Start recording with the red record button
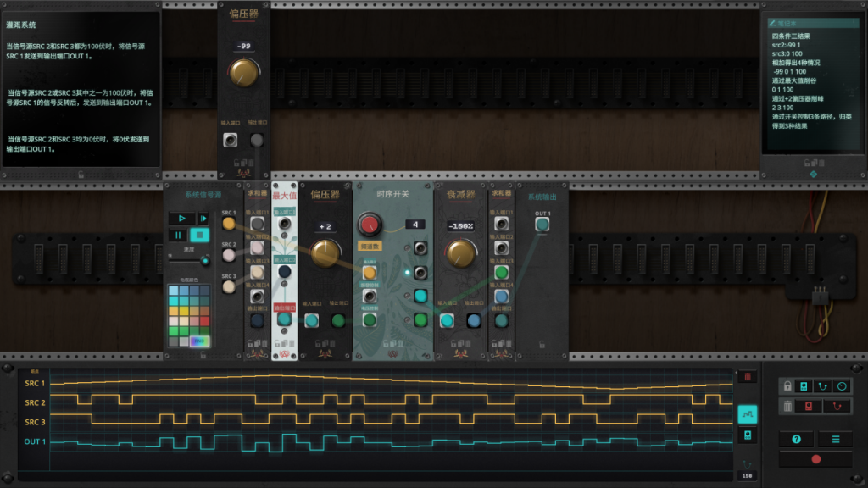 (815, 458)
